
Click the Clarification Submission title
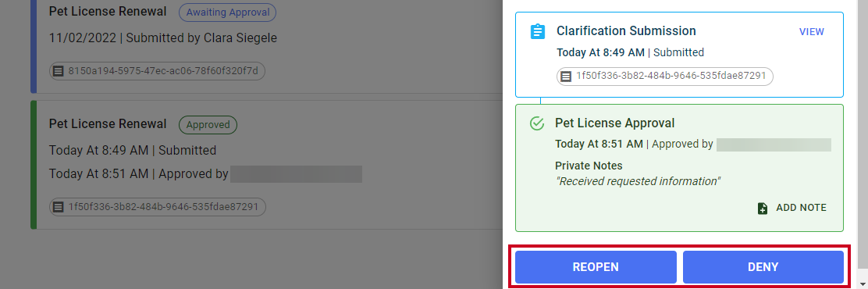[x=626, y=31]
